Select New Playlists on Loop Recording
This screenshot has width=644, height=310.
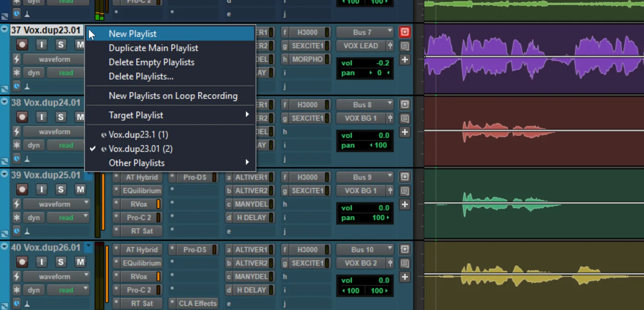pyautogui.click(x=171, y=96)
